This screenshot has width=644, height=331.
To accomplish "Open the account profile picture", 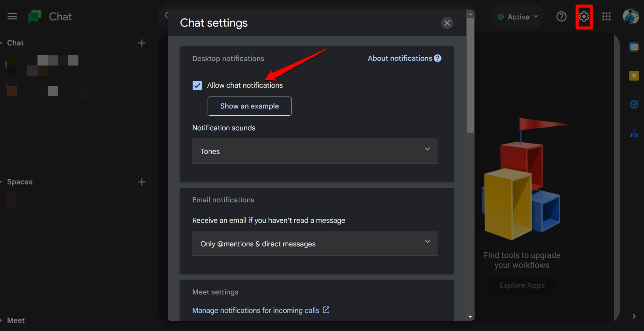I will 631,16.
